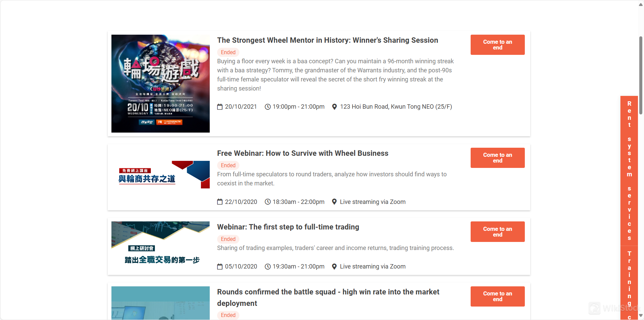This screenshot has width=644, height=320.
Task: Click the page scrollbar up arrow
Action: coord(641,4)
